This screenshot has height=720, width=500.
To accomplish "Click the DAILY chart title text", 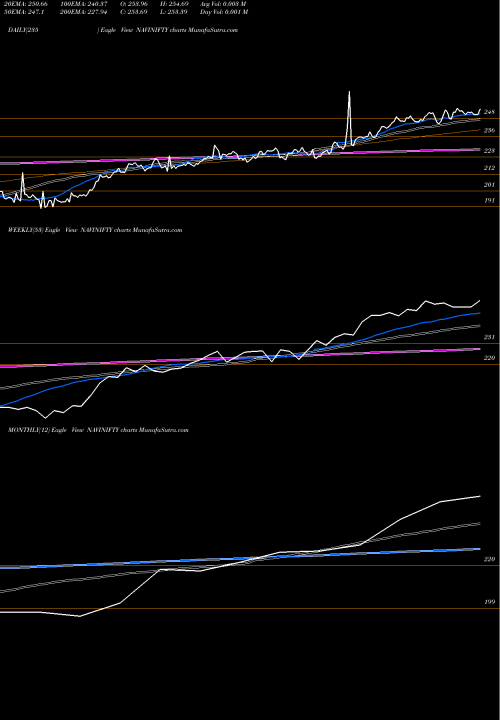I will [x=123, y=30].
